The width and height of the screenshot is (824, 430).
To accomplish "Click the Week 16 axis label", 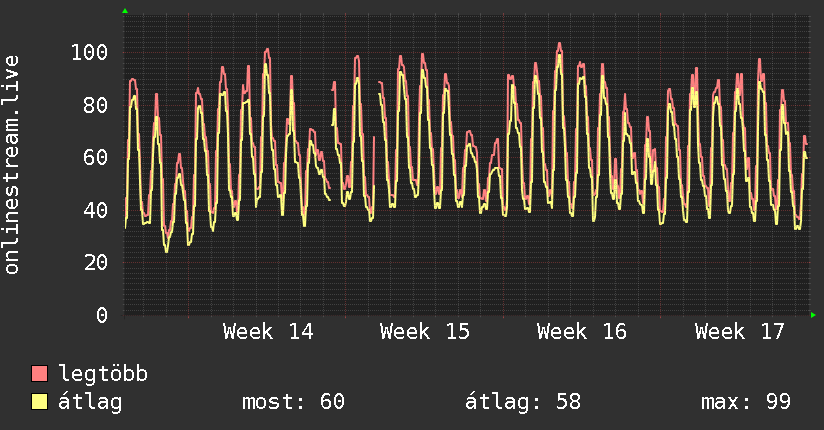I will 582,332.
